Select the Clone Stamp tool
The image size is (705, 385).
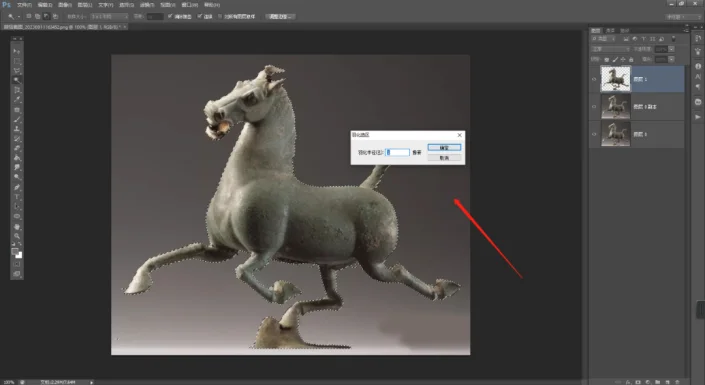pos(17,129)
